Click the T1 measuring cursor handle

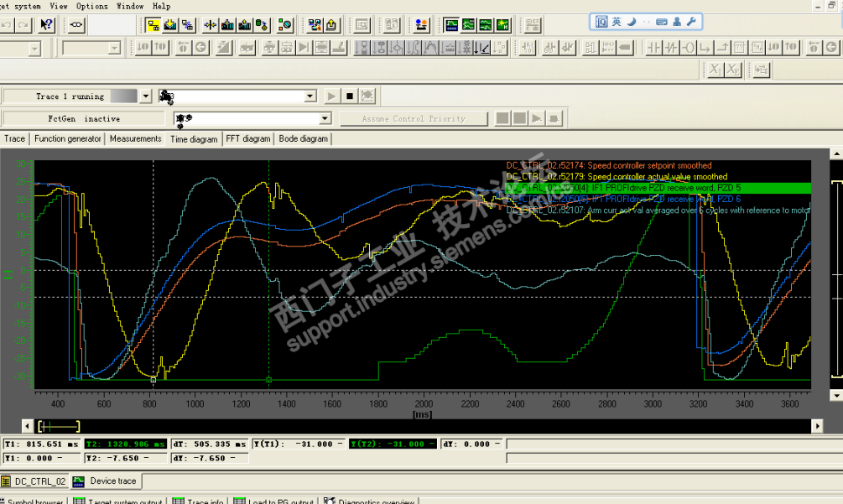pos(154,379)
